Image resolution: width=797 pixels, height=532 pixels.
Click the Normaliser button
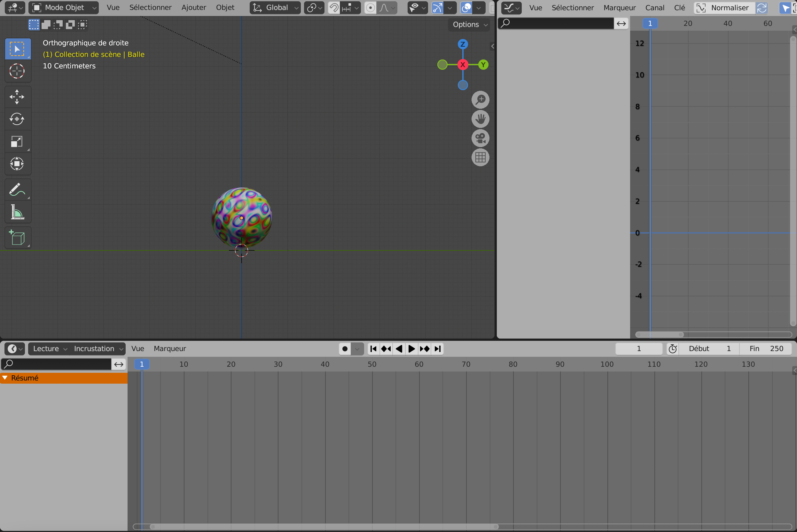(724, 7)
